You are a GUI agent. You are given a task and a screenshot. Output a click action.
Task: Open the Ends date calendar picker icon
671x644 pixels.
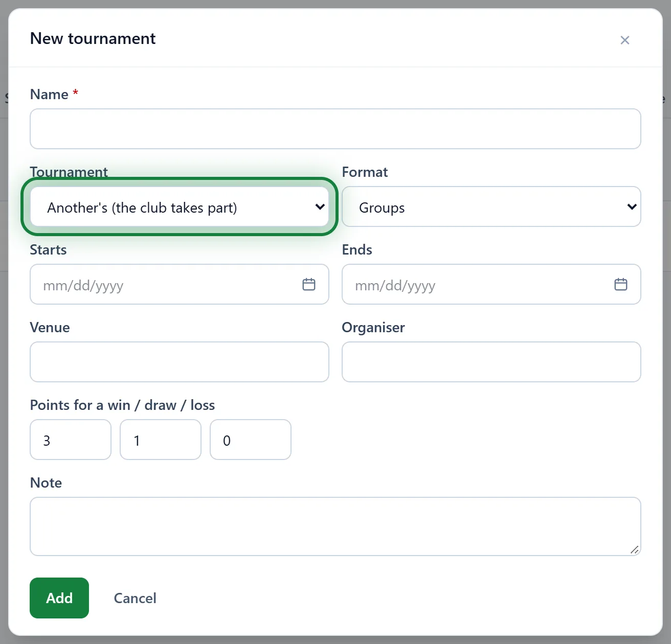[621, 284]
